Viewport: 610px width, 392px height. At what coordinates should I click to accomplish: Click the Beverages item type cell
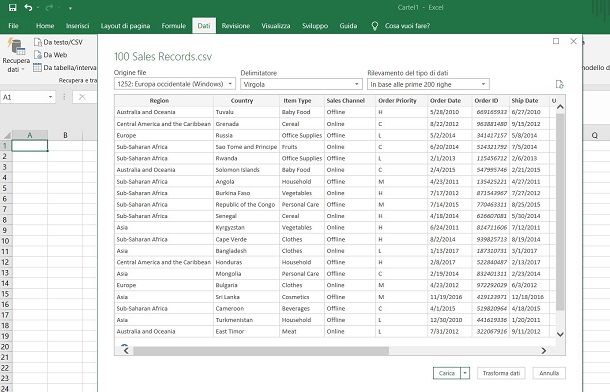pyautogui.click(x=302, y=308)
